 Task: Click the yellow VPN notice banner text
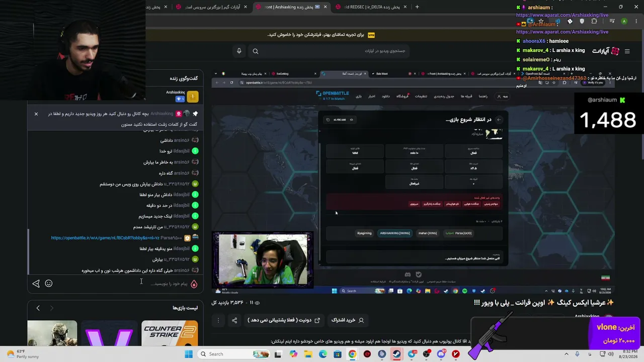tap(315, 35)
